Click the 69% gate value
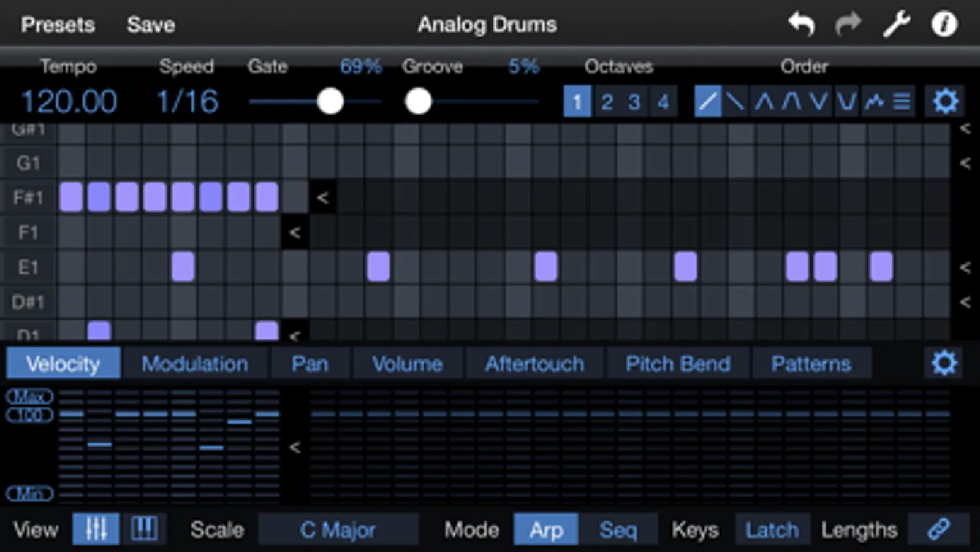980x552 pixels. pyautogui.click(x=360, y=66)
